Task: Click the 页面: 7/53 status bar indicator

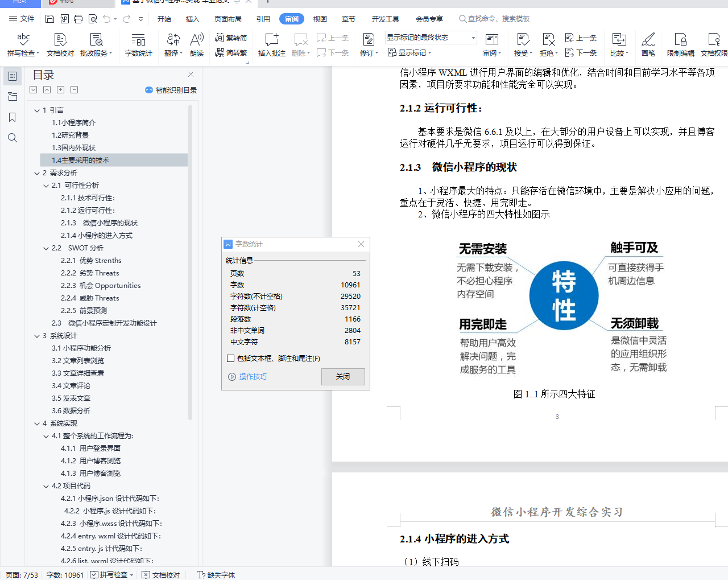Action: click(x=22, y=575)
